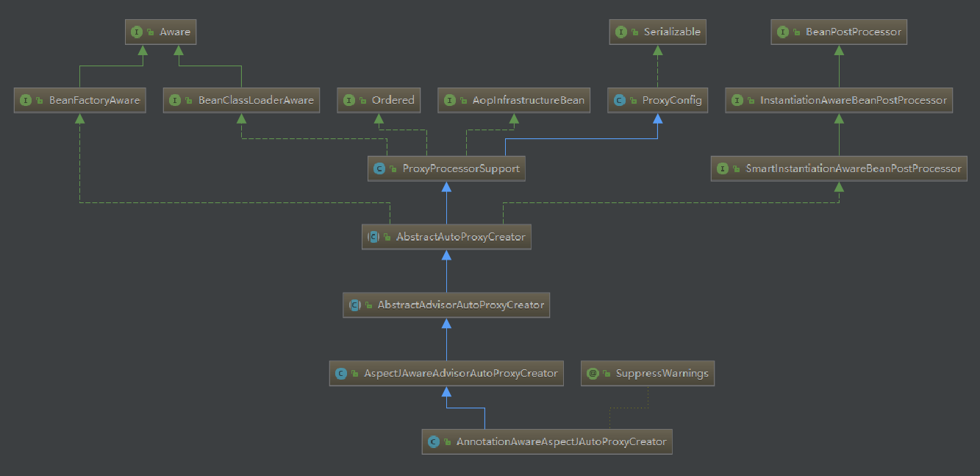Click the class icon on ProxyProcessorSupport node
Screen dimensions: 980x476
379,168
